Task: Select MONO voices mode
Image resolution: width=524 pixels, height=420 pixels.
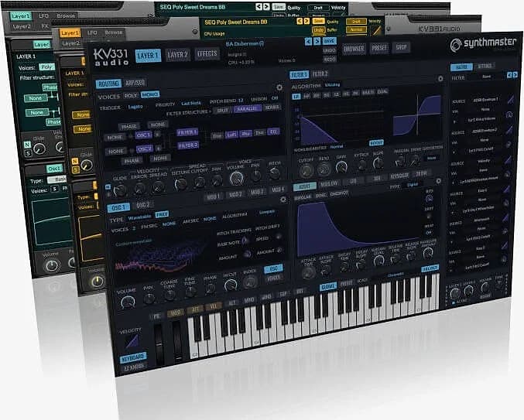Action: point(150,95)
